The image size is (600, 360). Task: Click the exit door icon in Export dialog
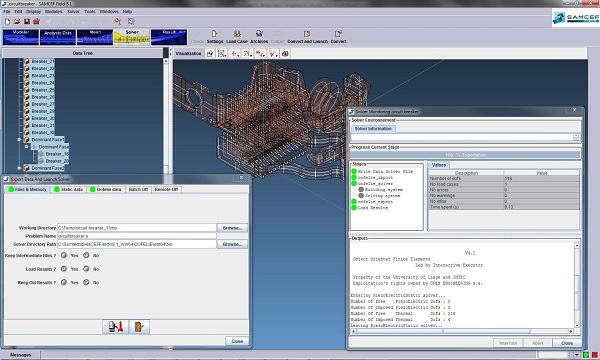click(139, 327)
